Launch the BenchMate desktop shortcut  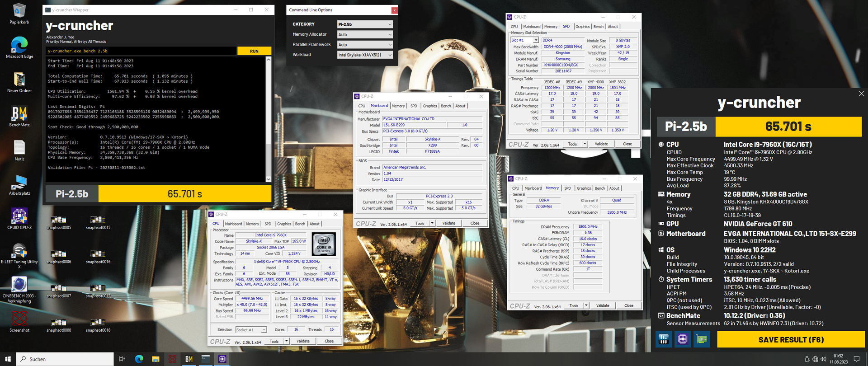19,116
